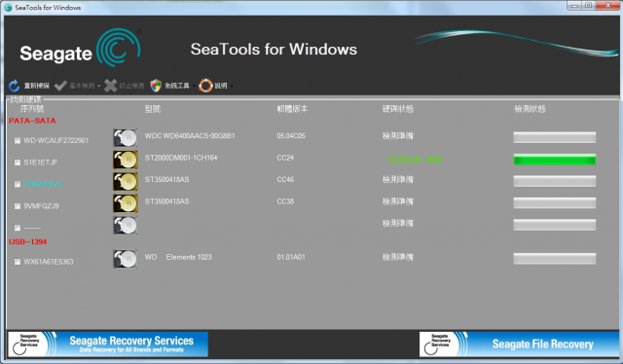Maximize the SeaTools window
The height and width of the screenshot is (364, 623).
pyautogui.click(x=589, y=6)
